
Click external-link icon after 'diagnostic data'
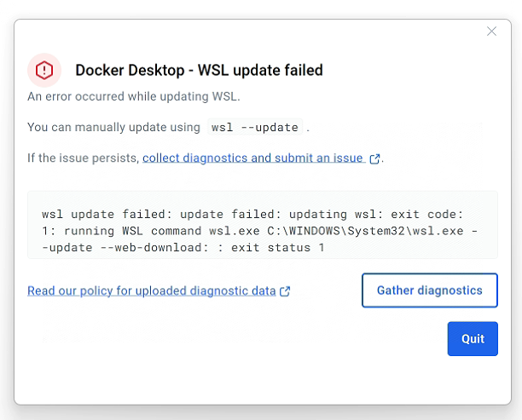tap(286, 291)
